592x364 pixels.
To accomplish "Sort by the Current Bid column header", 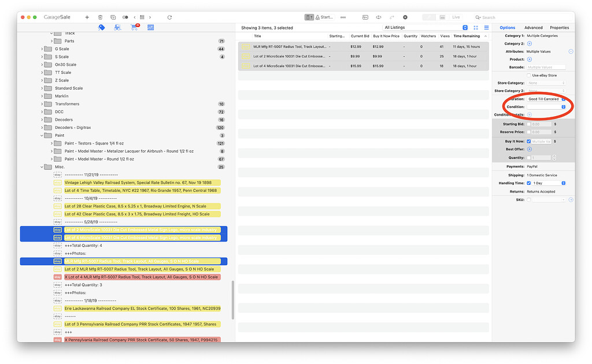I will tap(360, 36).
